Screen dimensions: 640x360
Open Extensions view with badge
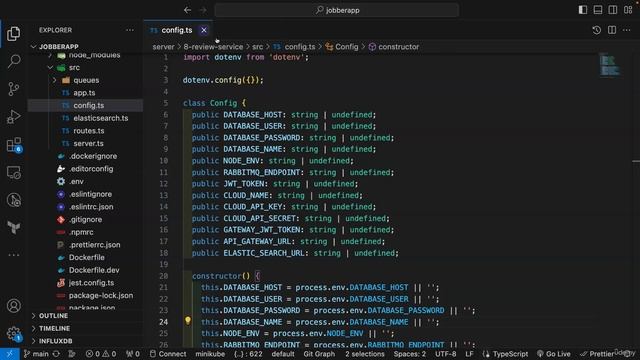click(x=13, y=144)
